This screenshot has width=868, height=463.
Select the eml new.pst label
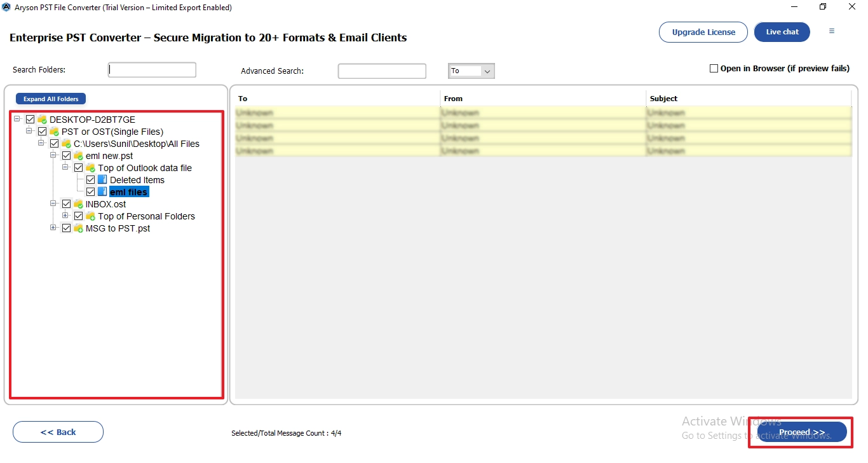point(109,156)
